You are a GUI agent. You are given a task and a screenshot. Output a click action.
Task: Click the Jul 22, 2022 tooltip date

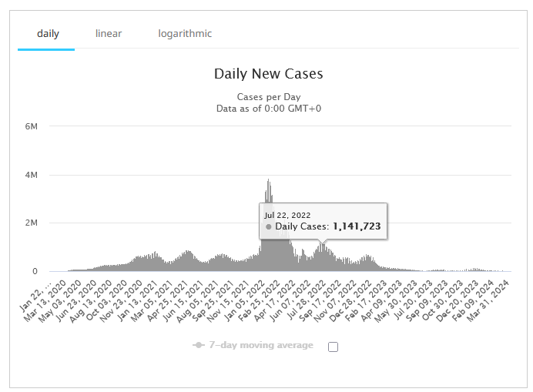pyautogui.click(x=287, y=215)
